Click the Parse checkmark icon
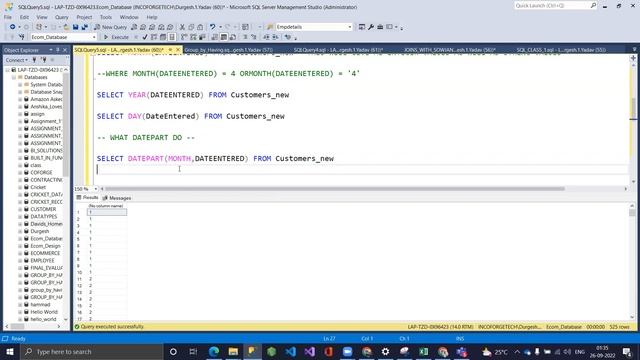This screenshot has width=640, height=360. (144, 37)
